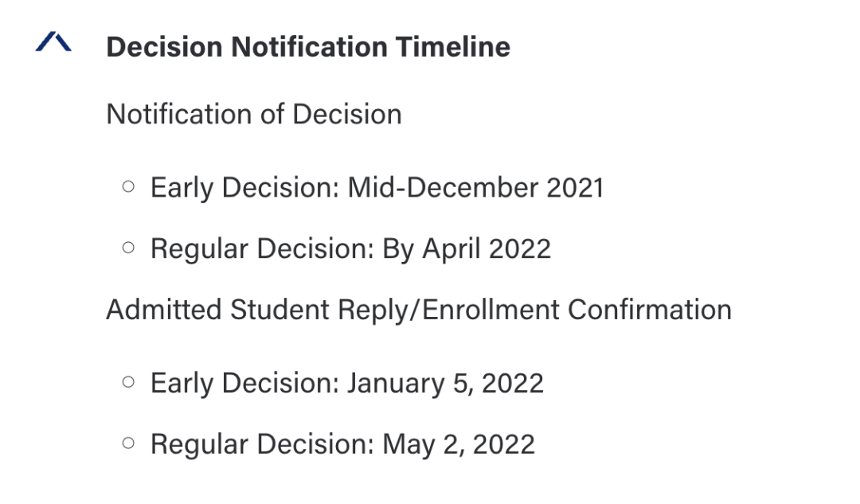The height and width of the screenshot is (504, 860).
Task: Select the Admitted Student Reply/Enrollment Confirmation text
Action: coord(419,310)
